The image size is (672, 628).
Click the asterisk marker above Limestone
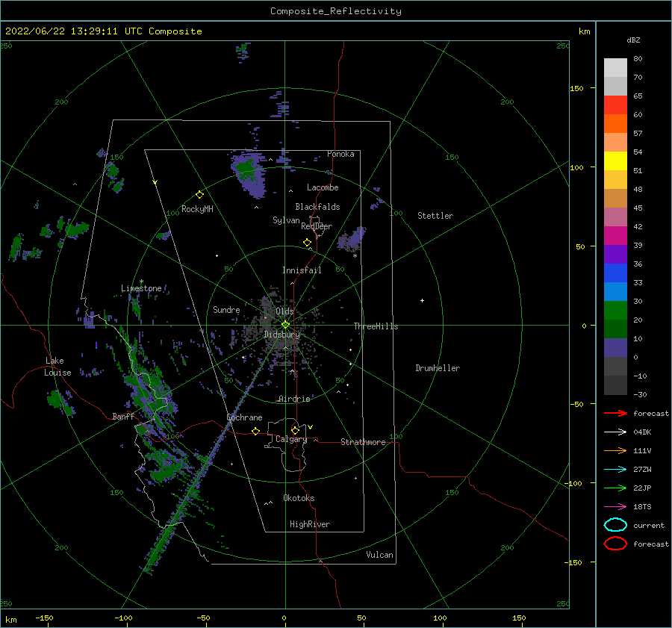pyautogui.click(x=141, y=282)
